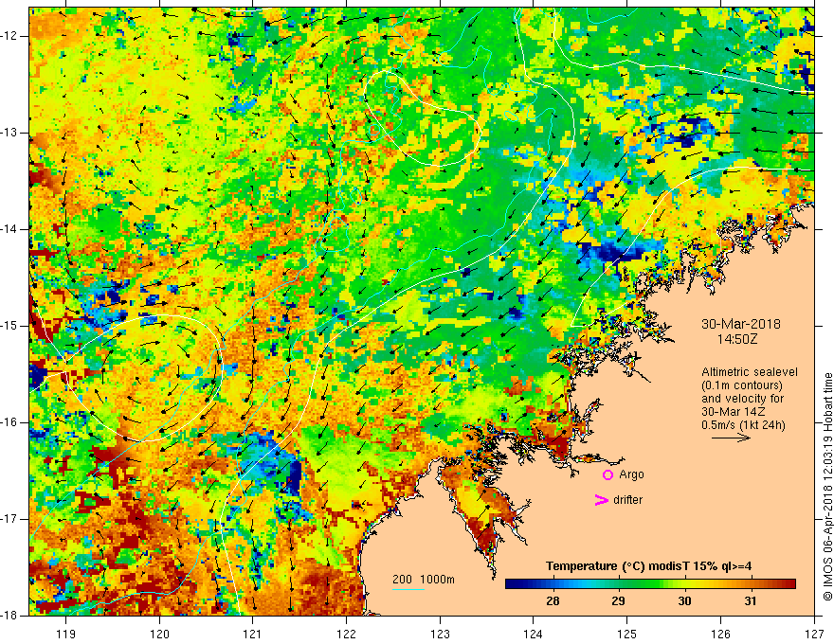
Task: Click the 'drifter' legend label
Action: 627,500
